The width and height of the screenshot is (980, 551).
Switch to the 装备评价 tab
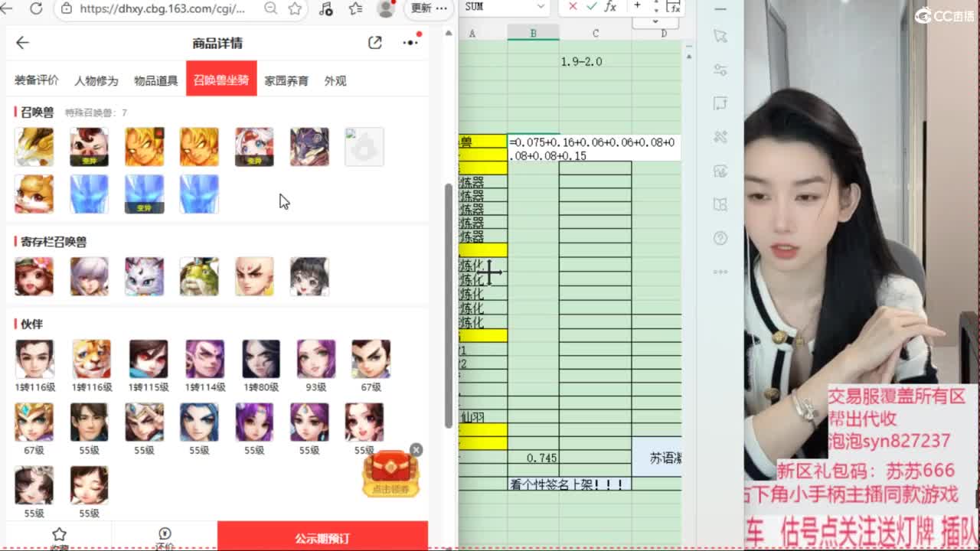37,80
